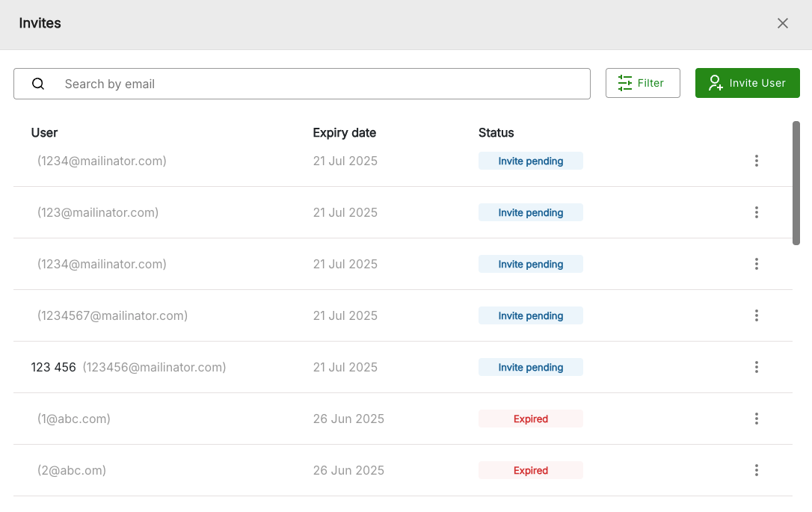The width and height of the screenshot is (812, 512).
Task: Click the Expiry date column header
Action: [344, 133]
